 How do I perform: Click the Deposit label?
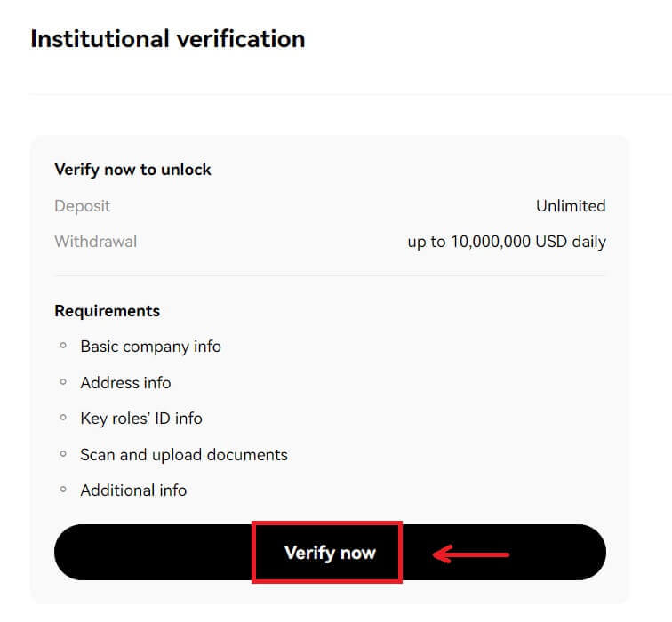pos(83,206)
